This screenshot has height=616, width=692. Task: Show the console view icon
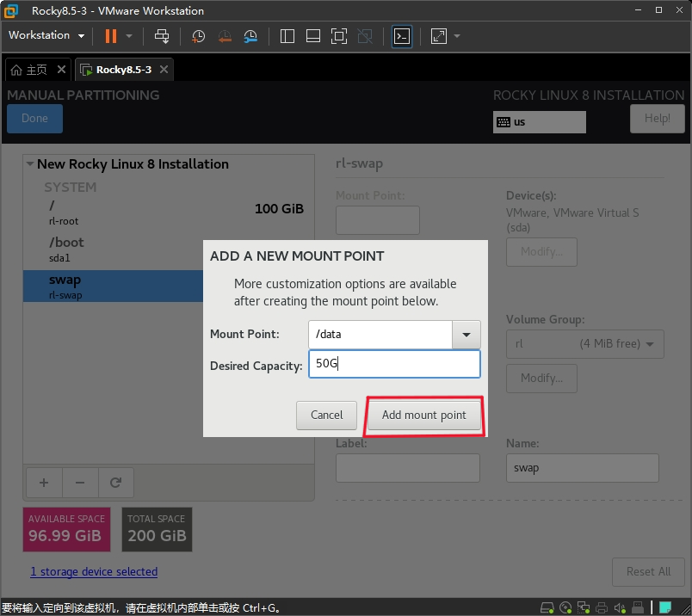pyautogui.click(x=402, y=36)
